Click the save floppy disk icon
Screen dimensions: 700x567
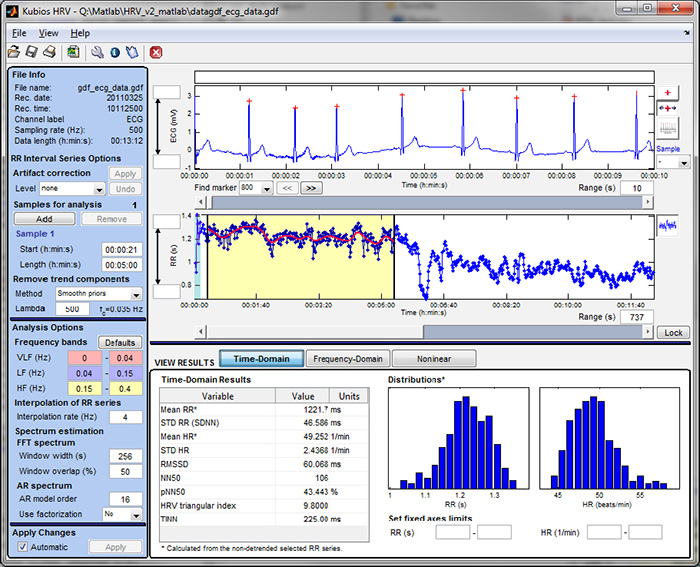(x=32, y=51)
